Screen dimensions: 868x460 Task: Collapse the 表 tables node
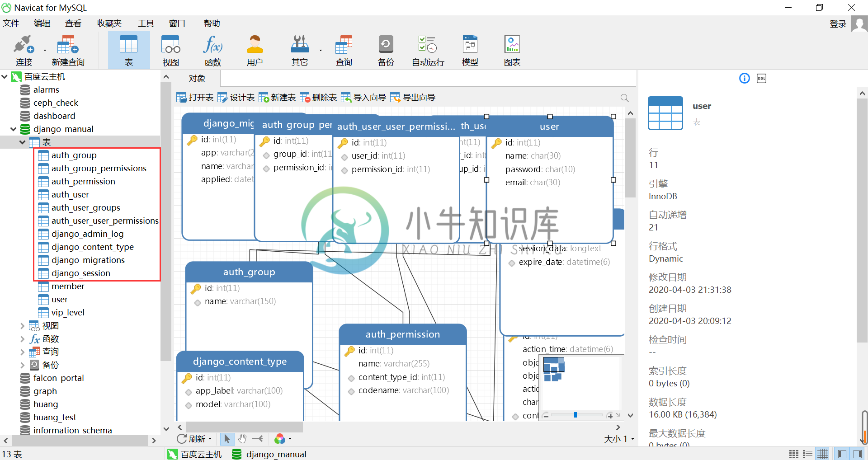click(x=22, y=142)
